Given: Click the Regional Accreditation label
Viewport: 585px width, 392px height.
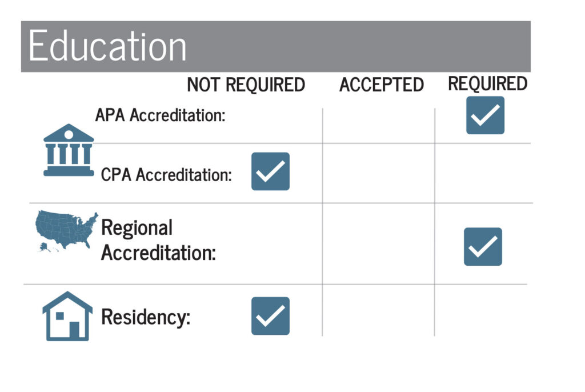Looking at the screenshot, I should coord(159,240).
